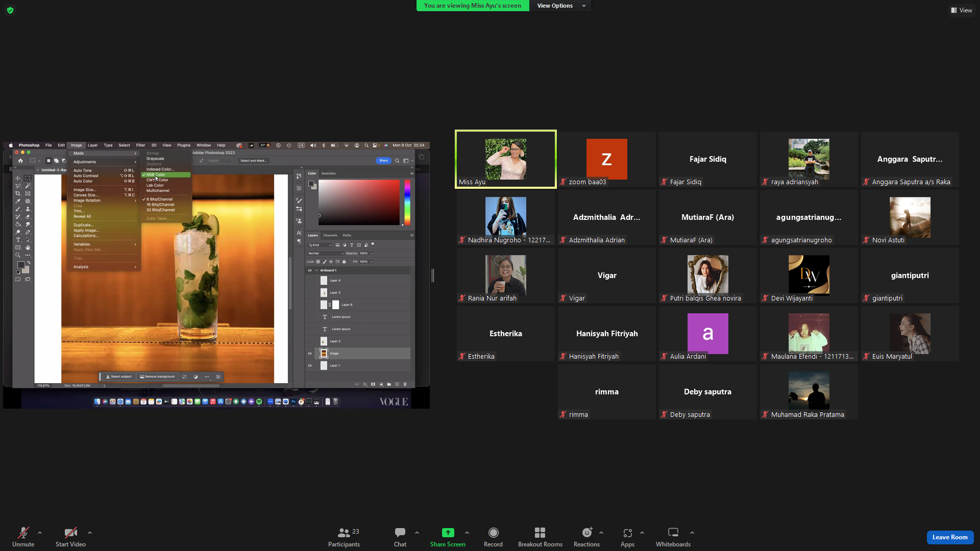
Task: Open the Character panel icon
Action: pos(299,233)
